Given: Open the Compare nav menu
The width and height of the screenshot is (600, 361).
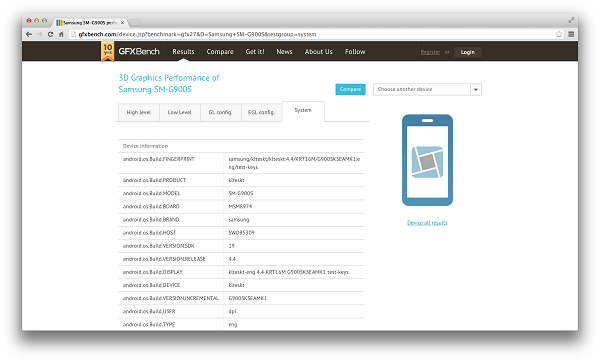Looking at the screenshot, I should click(220, 51).
